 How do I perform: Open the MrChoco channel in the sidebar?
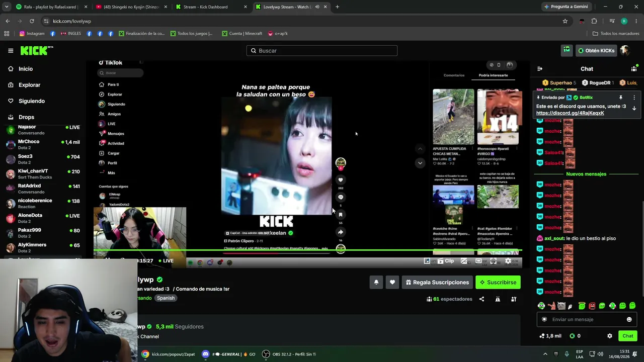tap(43, 145)
